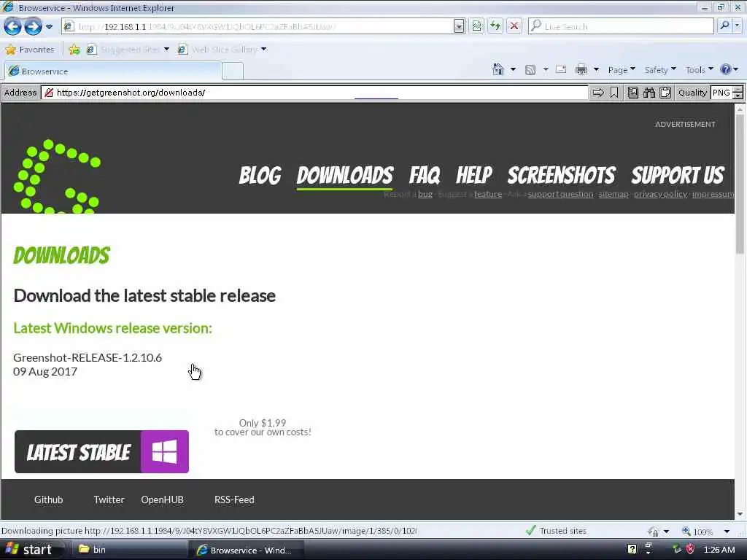Click the Quality PNG value box
Viewport: 747px width, 560px height.
point(721,93)
